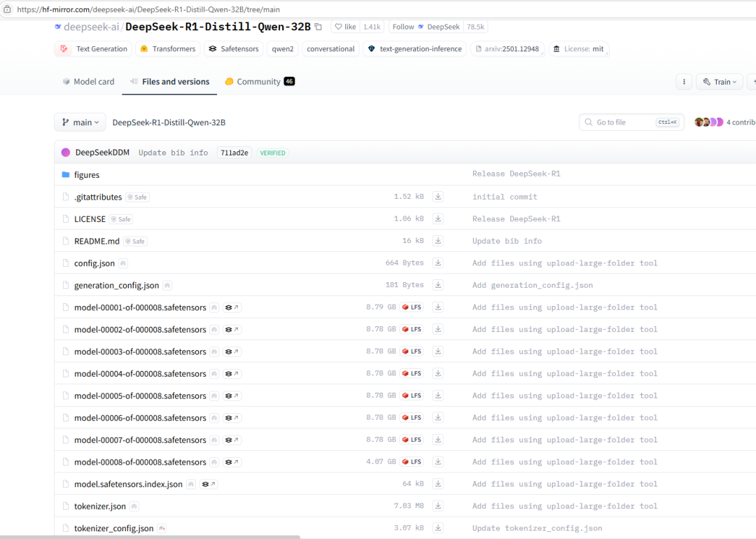Download model-00002-of-000008.safetensors

pyautogui.click(x=437, y=329)
